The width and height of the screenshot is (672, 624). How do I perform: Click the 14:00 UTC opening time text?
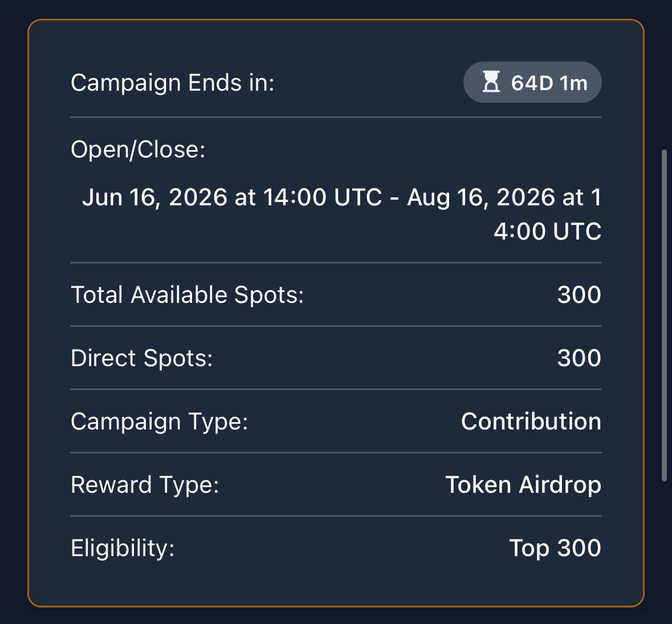coord(322,197)
